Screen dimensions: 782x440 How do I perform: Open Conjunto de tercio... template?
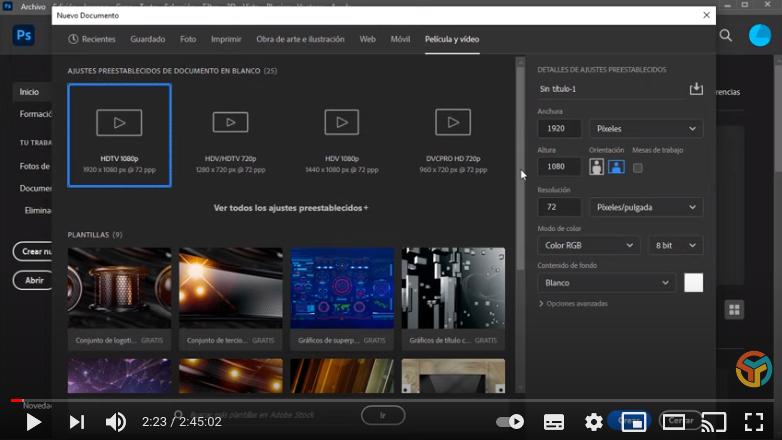pos(230,298)
